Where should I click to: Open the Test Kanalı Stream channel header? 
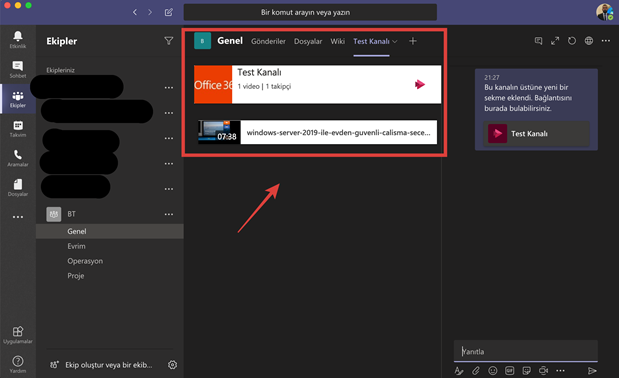click(x=317, y=84)
